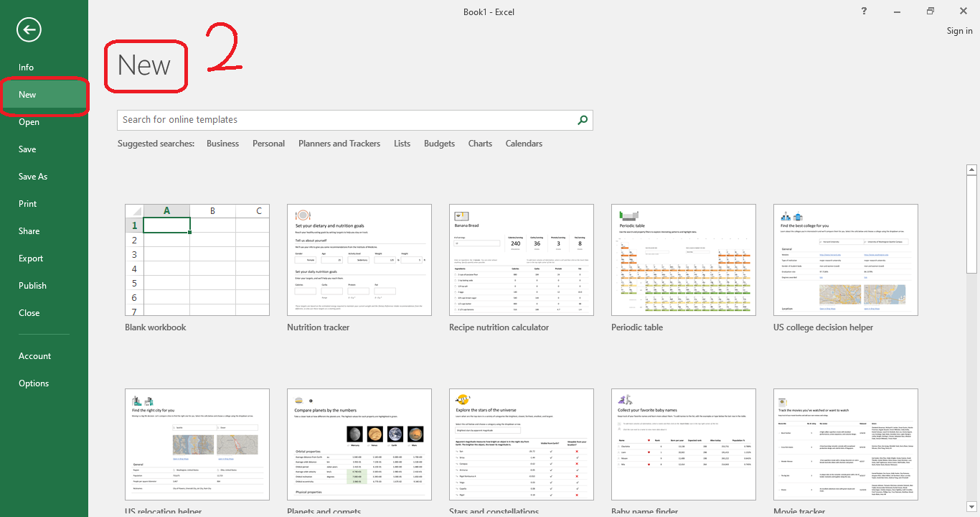Restore down the Excel window
980x517 pixels.
pyautogui.click(x=930, y=11)
